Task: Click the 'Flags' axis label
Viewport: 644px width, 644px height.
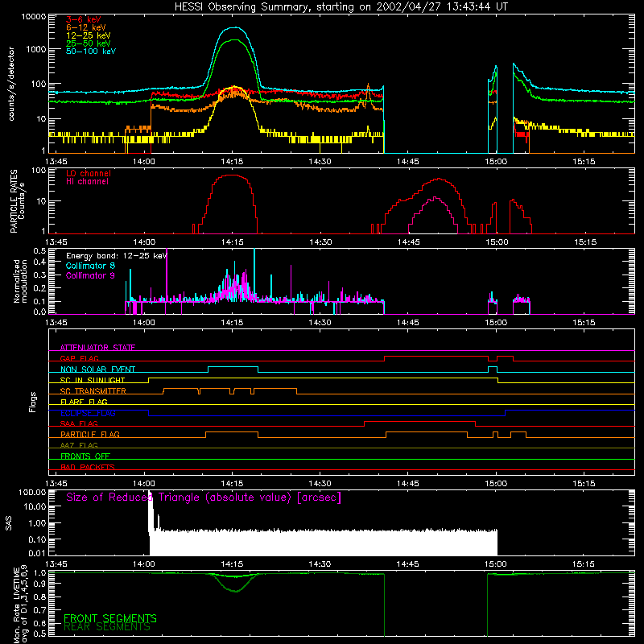Action: point(32,402)
